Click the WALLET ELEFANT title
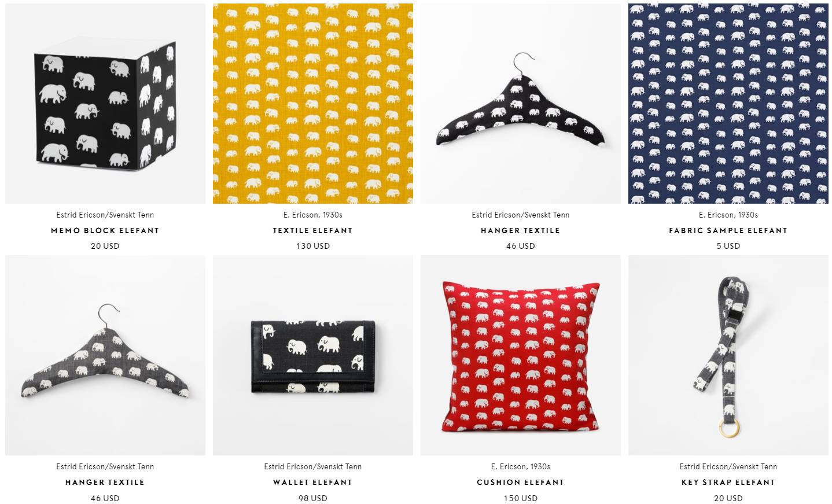 tap(313, 482)
